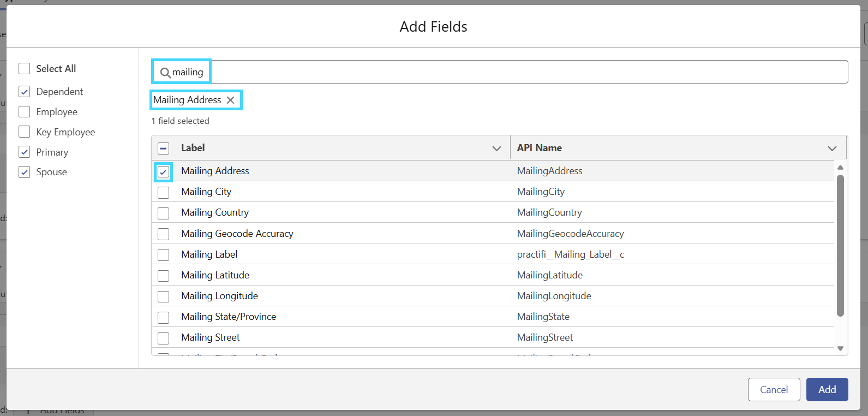Remove the Mailing Address pill
The width and height of the screenshot is (868, 416).
click(x=231, y=100)
